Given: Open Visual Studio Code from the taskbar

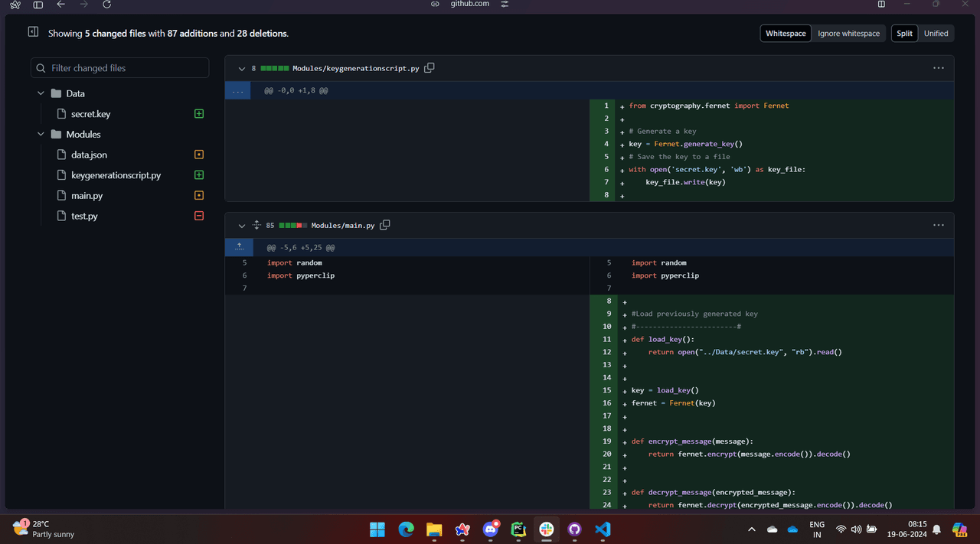Looking at the screenshot, I should 603,529.
